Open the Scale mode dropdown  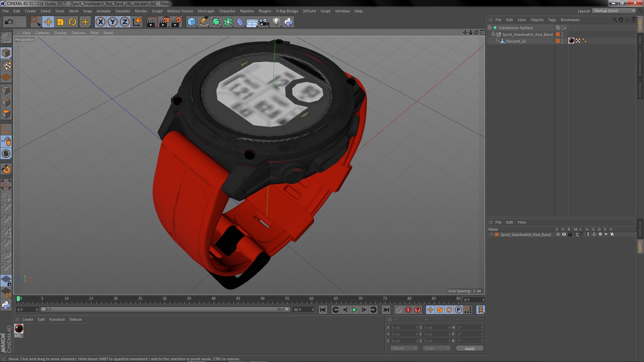(436, 349)
